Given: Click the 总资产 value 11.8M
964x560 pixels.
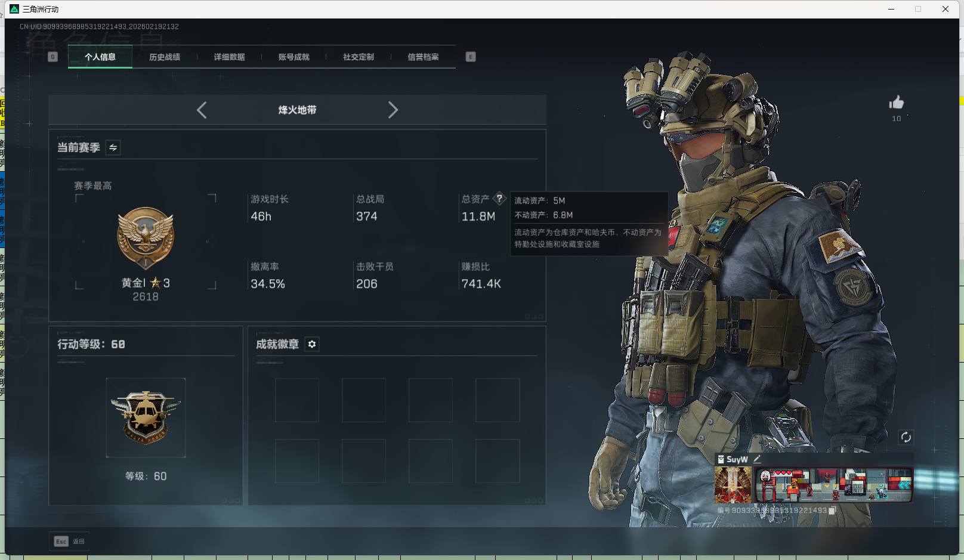Looking at the screenshot, I should pyautogui.click(x=478, y=216).
